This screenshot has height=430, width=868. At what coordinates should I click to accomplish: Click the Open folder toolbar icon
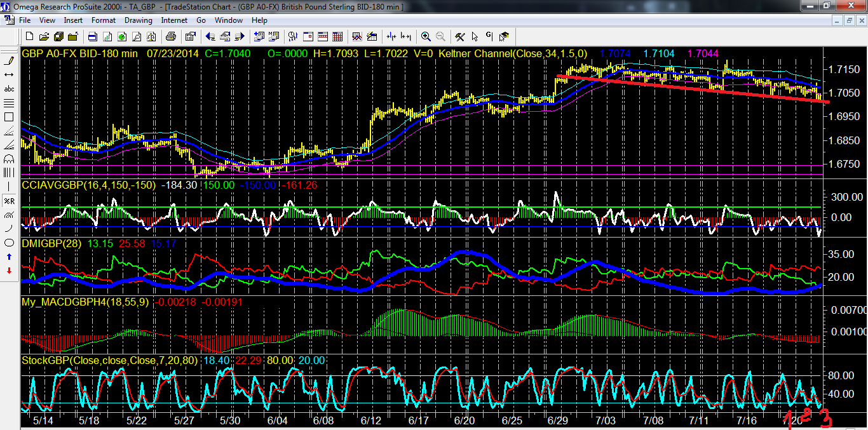point(44,36)
